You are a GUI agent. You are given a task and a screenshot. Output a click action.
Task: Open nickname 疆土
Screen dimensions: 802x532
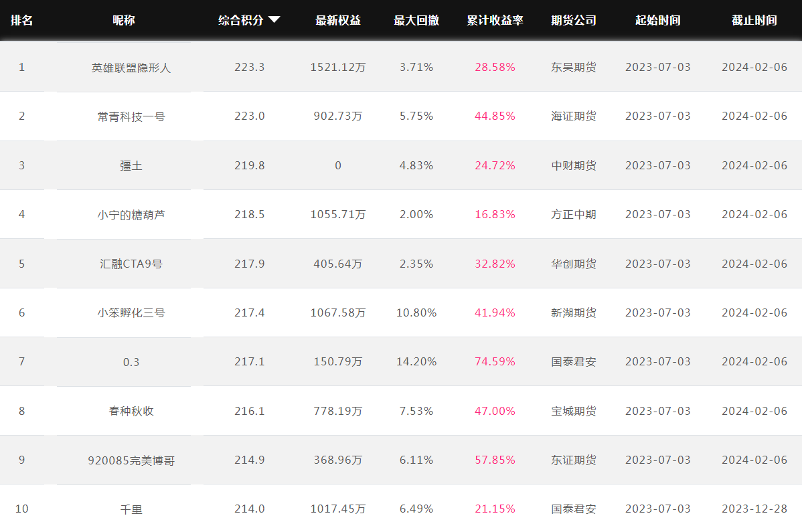click(131, 165)
